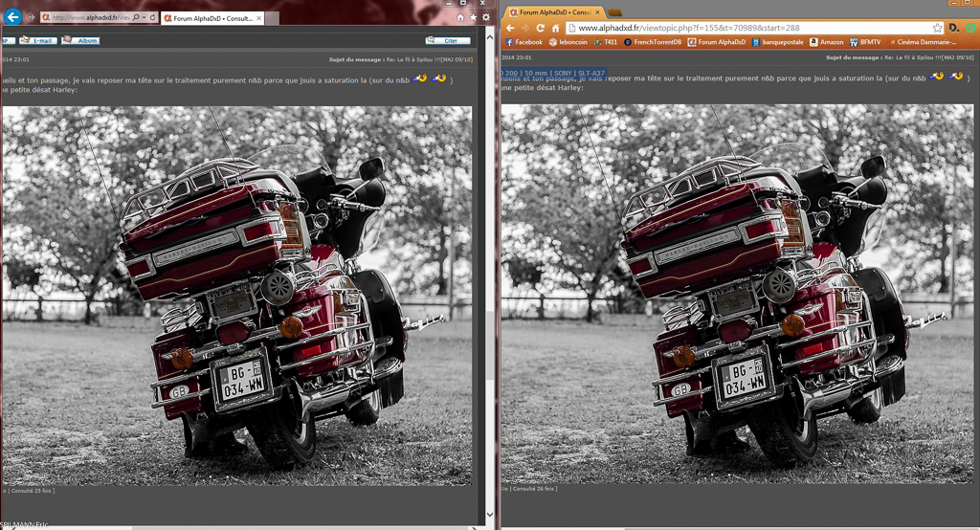The height and width of the screenshot is (530, 980).
Task: Click the Home icon in Chrome toolbar
Action: tap(555, 28)
